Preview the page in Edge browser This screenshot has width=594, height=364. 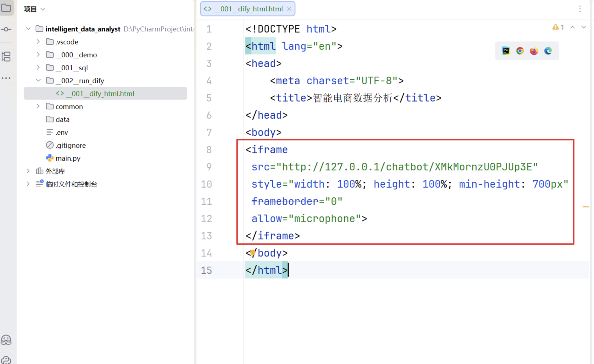point(548,51)
